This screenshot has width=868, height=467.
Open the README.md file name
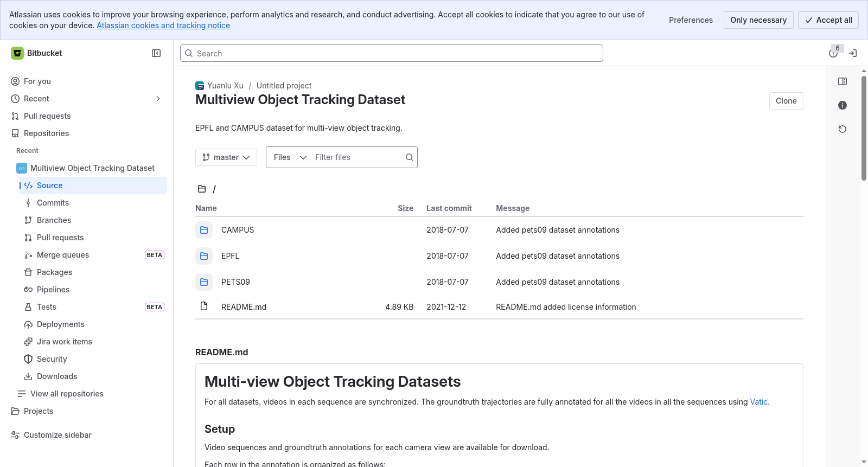(x=244, y=307)
